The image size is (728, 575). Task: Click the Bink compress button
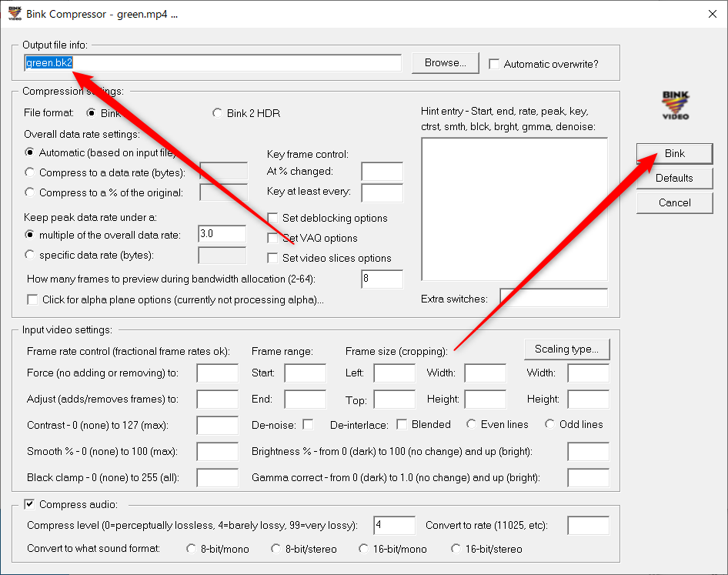[x=675, y=154]
